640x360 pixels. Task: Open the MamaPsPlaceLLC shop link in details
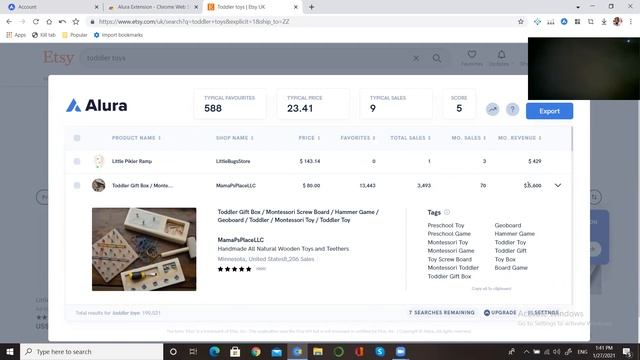[x=240, y=240]
